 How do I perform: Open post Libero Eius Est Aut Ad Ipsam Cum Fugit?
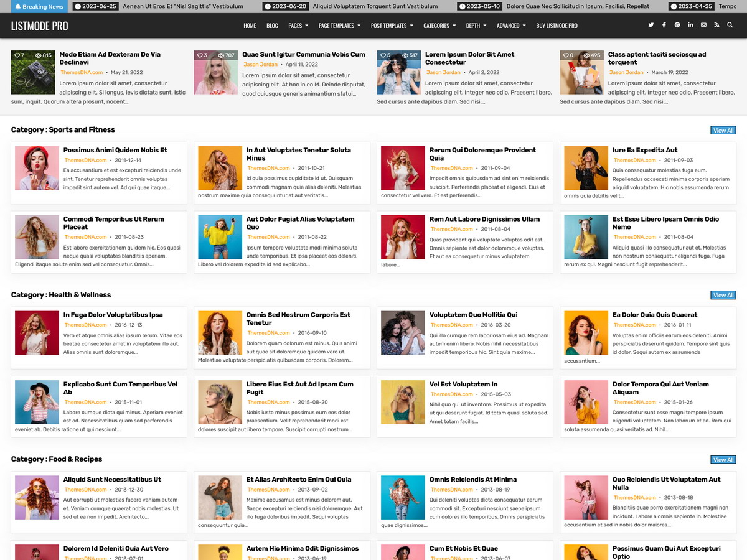click(x=299, y=388)
